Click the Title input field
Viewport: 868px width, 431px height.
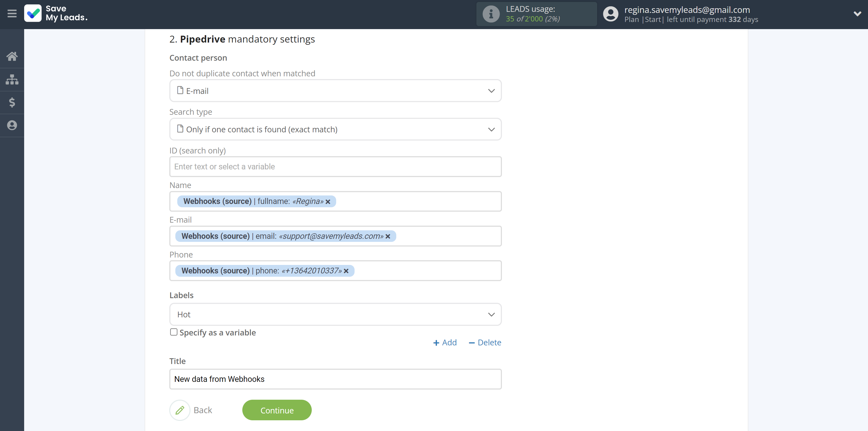[x=335, y=379]
